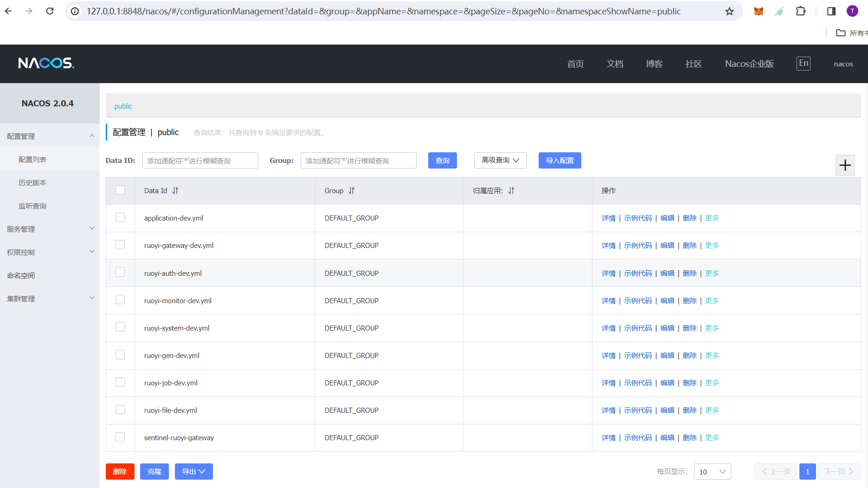Image resolution: width=868 pixels, height=488 pixels.
Task: Switch language with the En icon
Action: (804, 63)
